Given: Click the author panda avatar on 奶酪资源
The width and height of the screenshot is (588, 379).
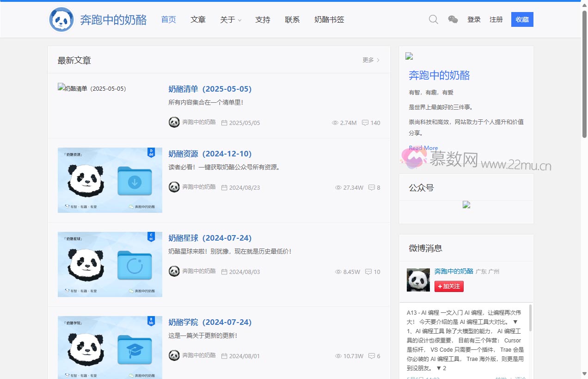Looking at the screenshot, I should pyautogui.click(x=174, y=187).
